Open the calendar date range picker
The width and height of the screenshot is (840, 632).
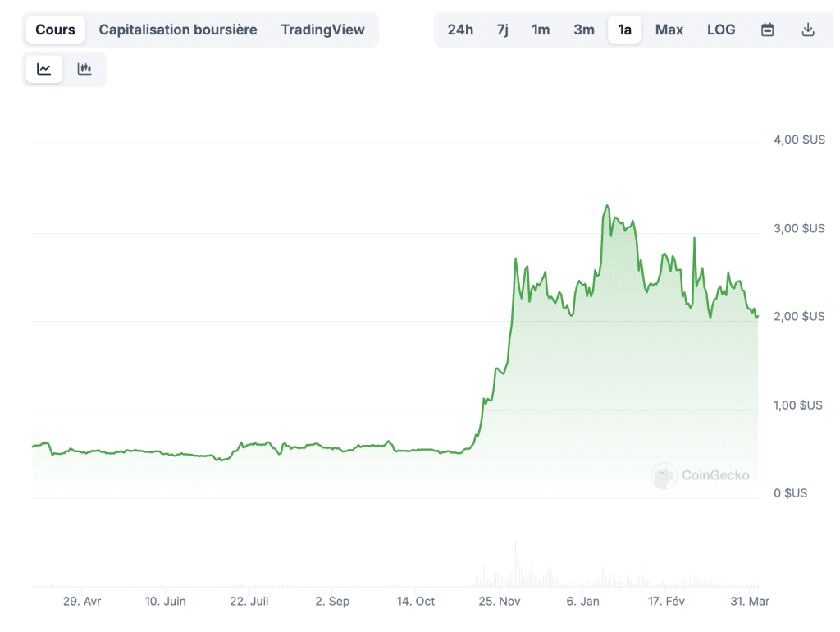pos(767,30)
